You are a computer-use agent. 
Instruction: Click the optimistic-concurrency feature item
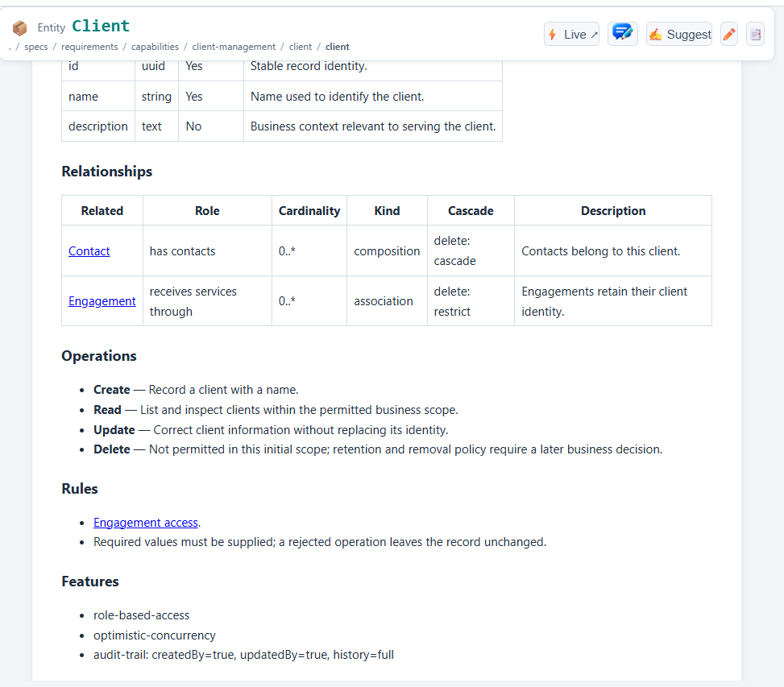[x=155, y=635]
